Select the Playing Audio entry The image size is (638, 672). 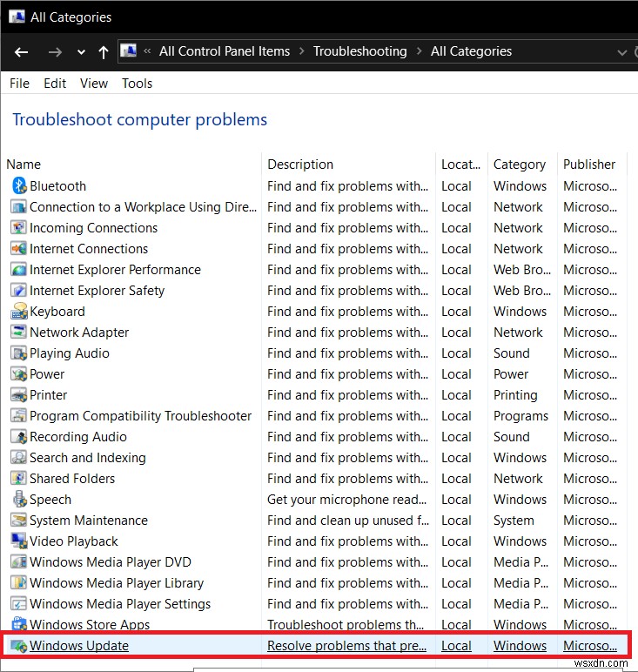tap(70, 353)
